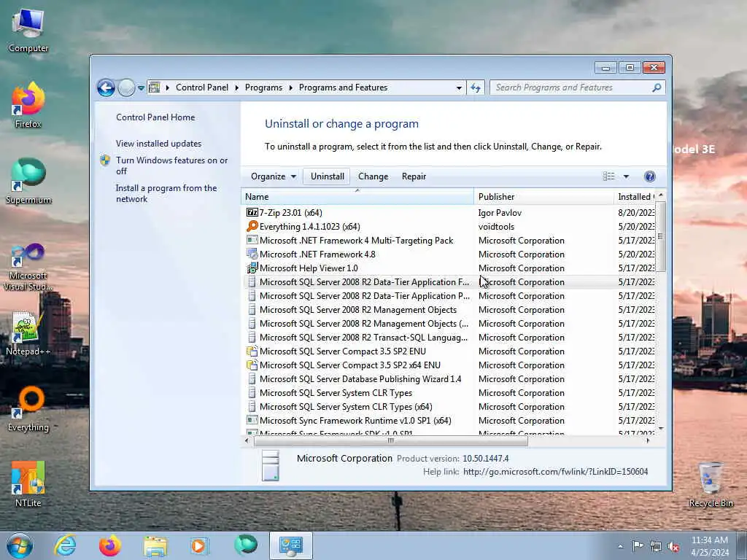This screenshot has height=560, width=747.
Task: Select Microsoft Help Viewer 1.0 row
Action: tap(449, 268)
